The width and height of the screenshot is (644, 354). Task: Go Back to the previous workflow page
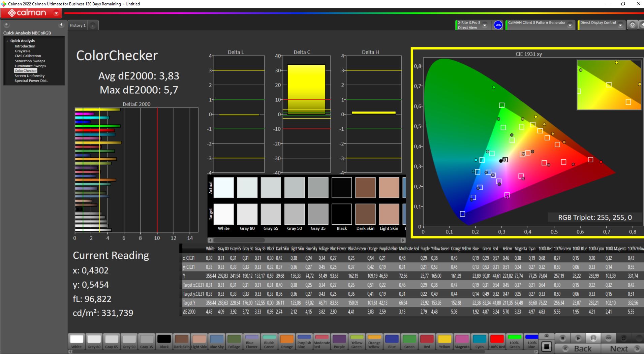coord(578,349)
